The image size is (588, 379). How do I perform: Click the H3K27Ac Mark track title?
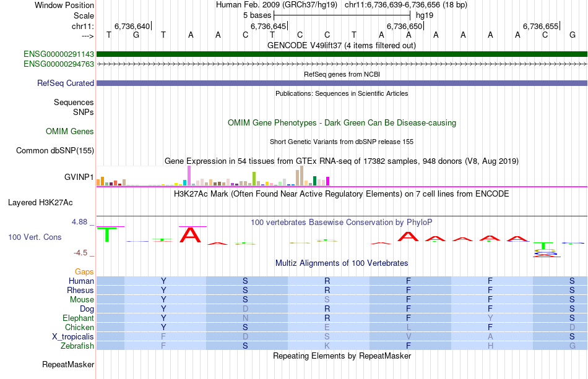click(342, 194)
